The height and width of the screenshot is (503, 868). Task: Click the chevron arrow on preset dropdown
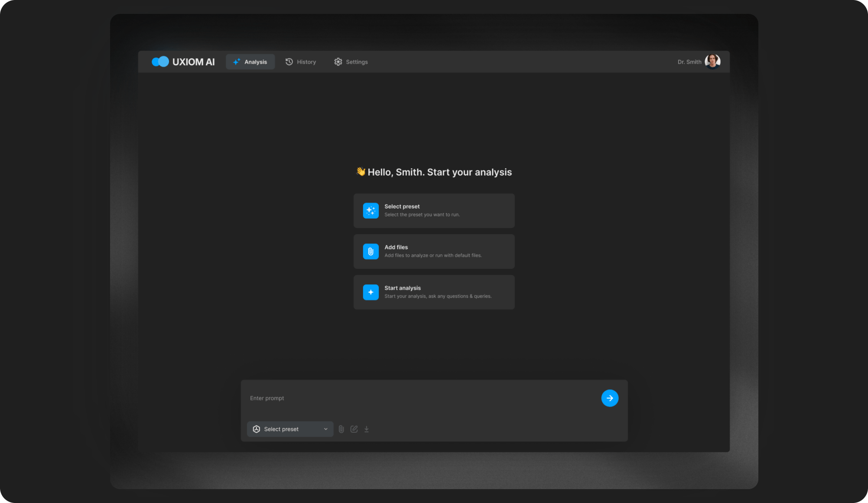point(326,429)
